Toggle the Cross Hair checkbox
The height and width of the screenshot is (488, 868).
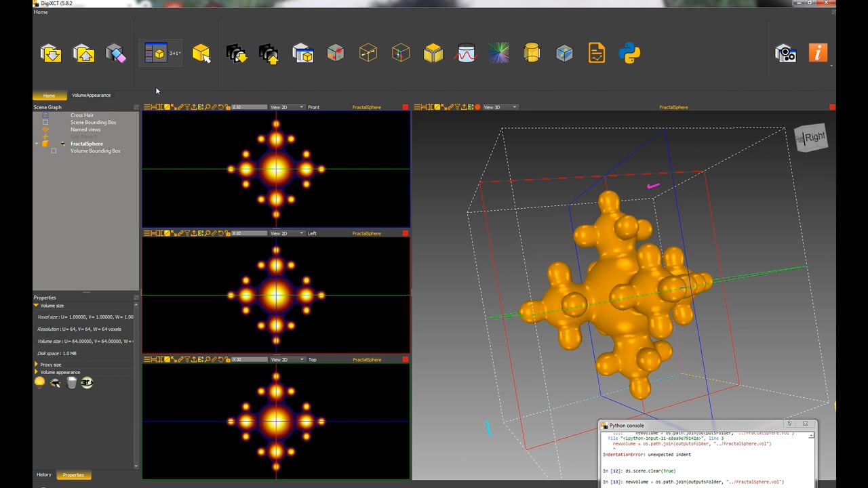(45, 115)
